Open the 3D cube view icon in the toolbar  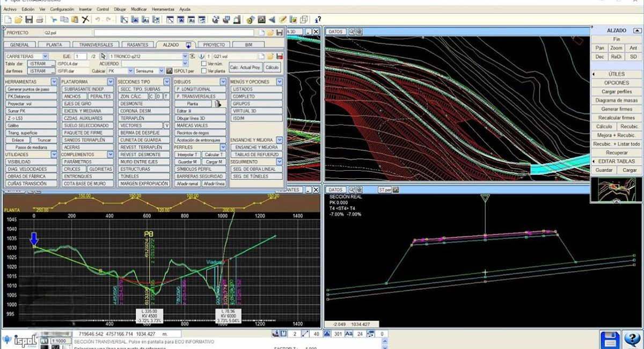[304, 19]
